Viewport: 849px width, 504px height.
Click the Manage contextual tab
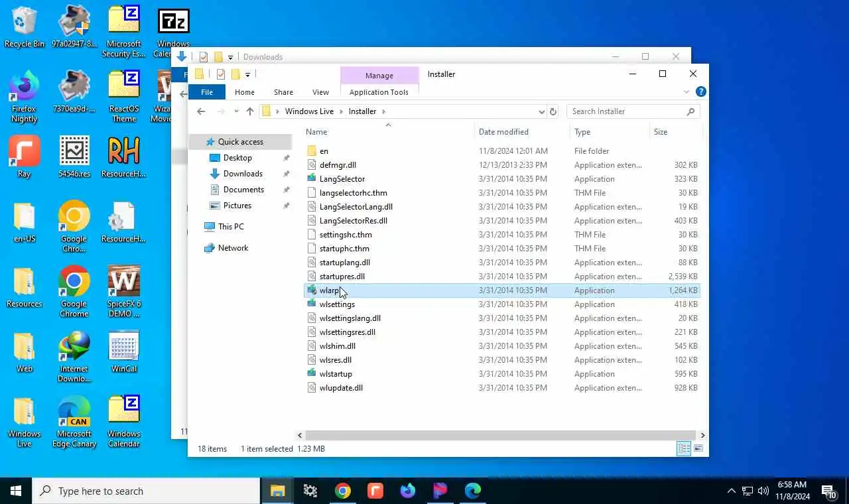379,76
